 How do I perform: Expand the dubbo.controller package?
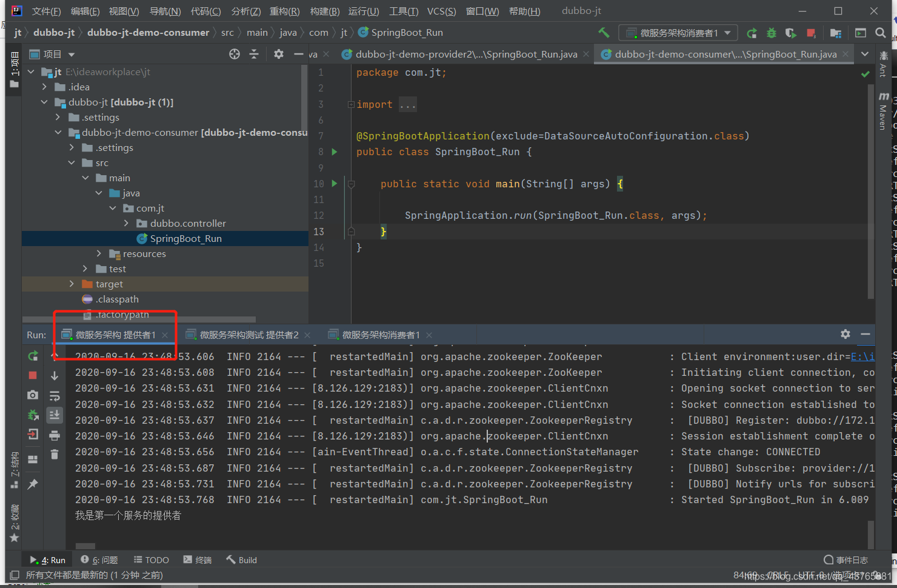click(126, 223)
